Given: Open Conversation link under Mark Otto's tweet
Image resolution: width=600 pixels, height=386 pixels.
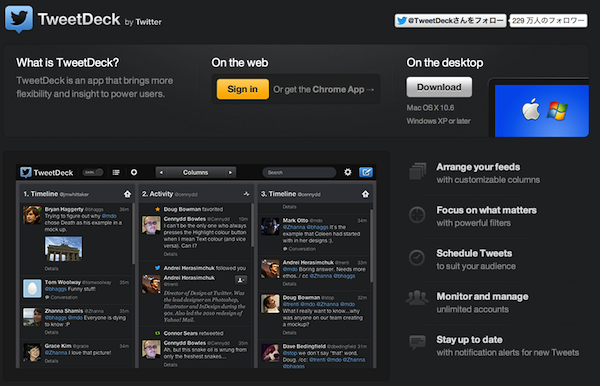Looking at the screenshot, I should tap(299, 249).
